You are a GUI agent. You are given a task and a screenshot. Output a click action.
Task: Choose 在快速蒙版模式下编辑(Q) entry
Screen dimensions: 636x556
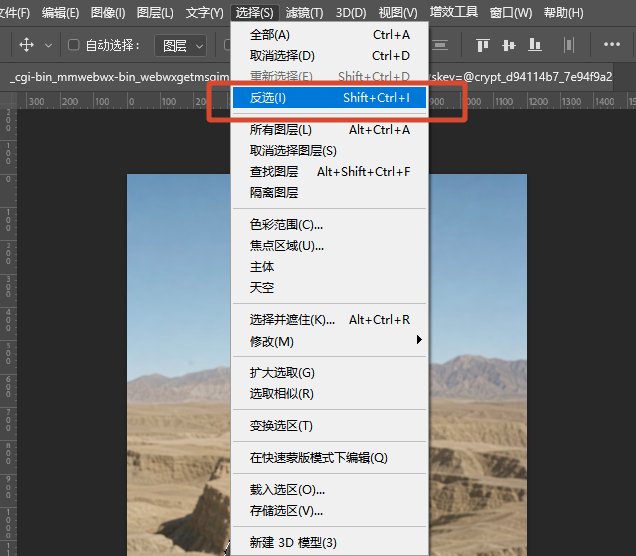tap(329, 458)
